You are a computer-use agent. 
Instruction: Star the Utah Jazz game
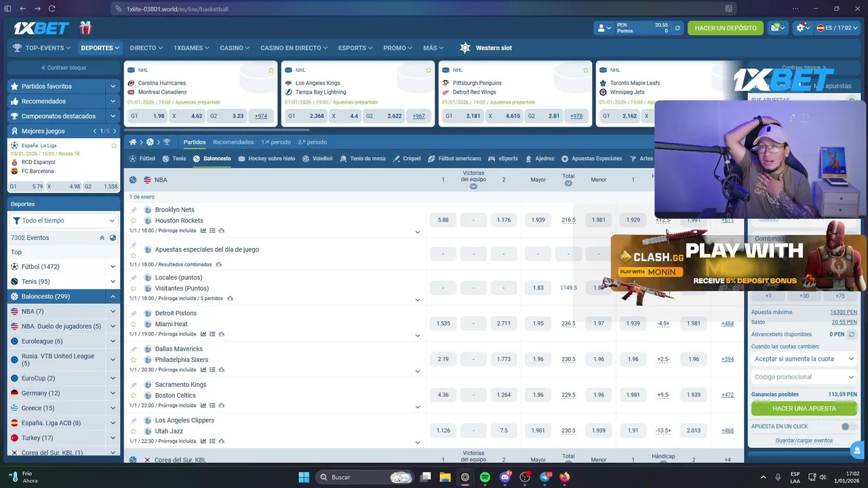point(134,432)
